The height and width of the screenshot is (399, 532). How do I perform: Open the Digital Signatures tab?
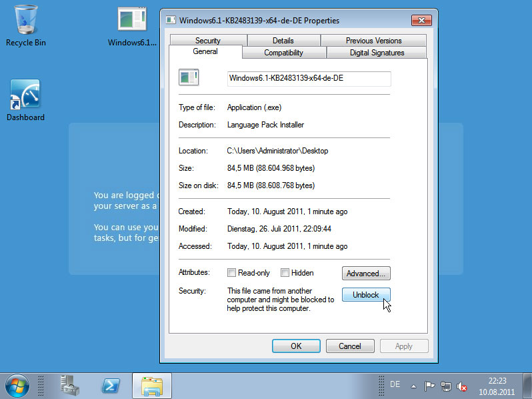click(377, 53)
